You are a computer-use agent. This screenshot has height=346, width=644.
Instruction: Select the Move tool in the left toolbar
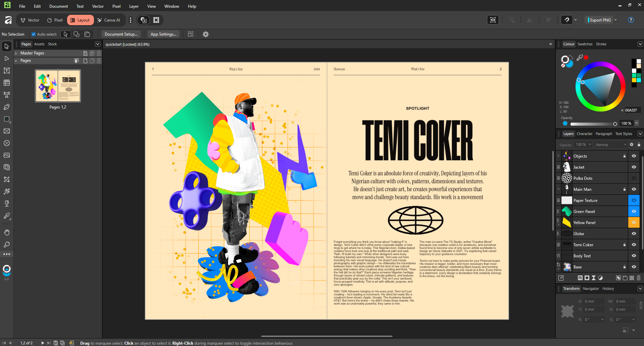pyautogui.click(x=7, y=46)
